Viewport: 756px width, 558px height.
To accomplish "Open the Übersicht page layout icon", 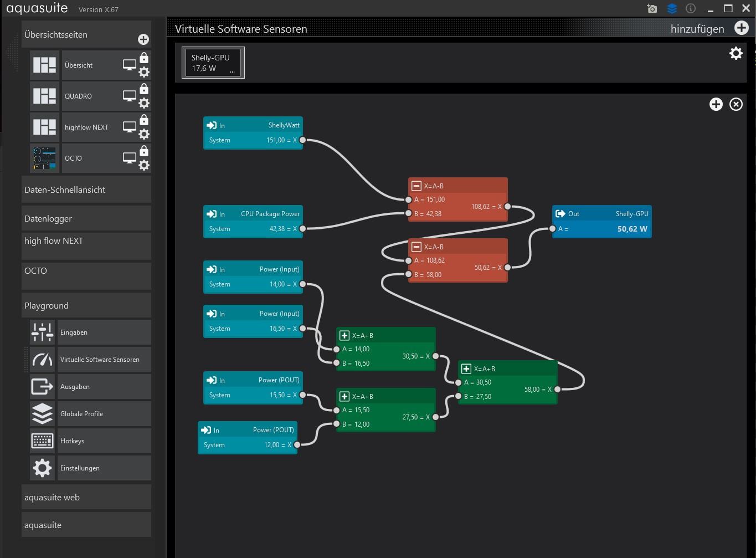I will 44,65.
